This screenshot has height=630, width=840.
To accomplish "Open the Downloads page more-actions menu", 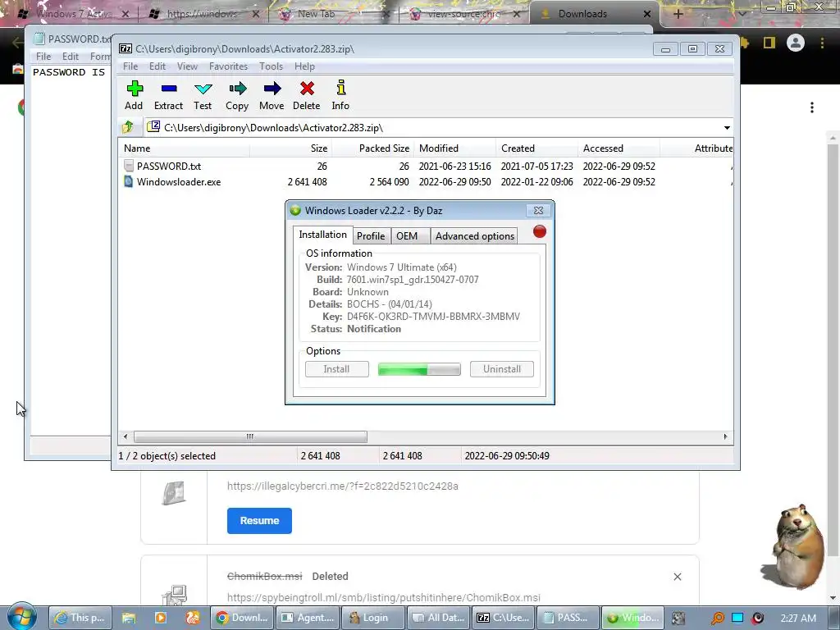I will [x=812, y=107].
